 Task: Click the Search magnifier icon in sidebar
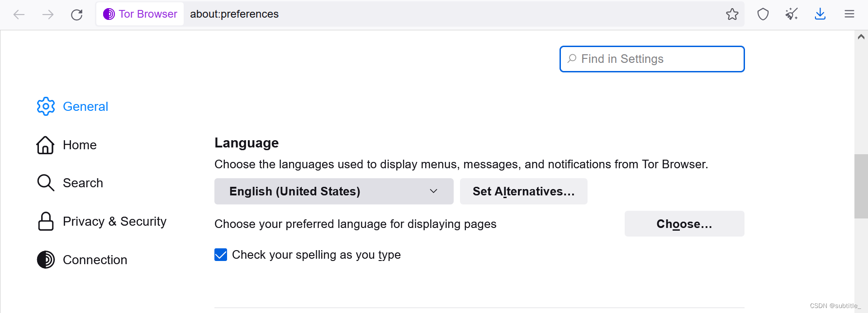tap(45, 183)
